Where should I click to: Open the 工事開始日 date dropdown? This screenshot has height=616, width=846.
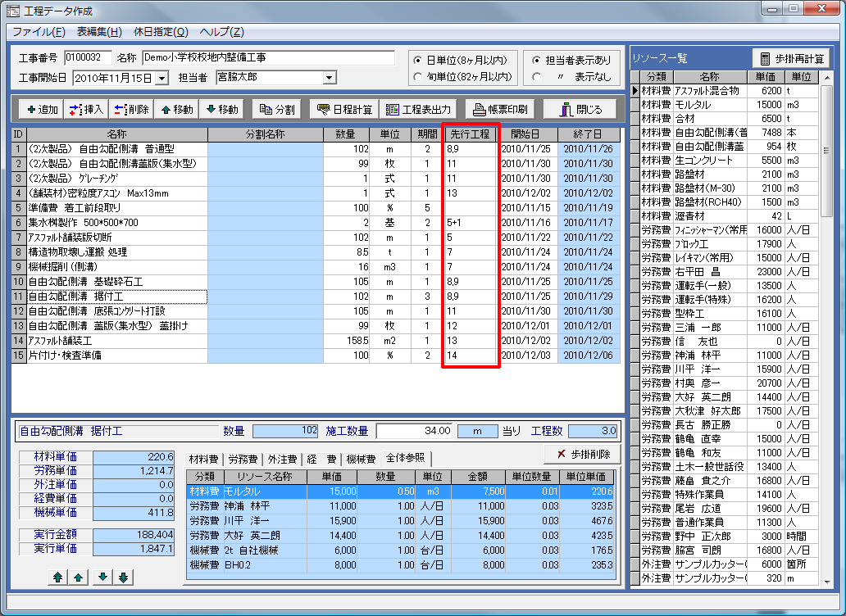(x=161, y=78)
